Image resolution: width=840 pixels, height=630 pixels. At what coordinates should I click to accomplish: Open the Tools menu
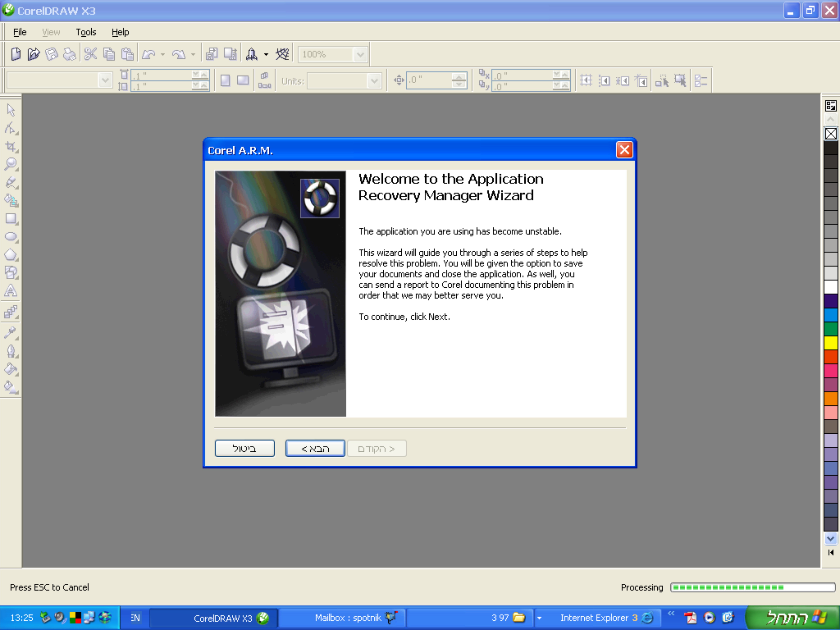point(86,32)
